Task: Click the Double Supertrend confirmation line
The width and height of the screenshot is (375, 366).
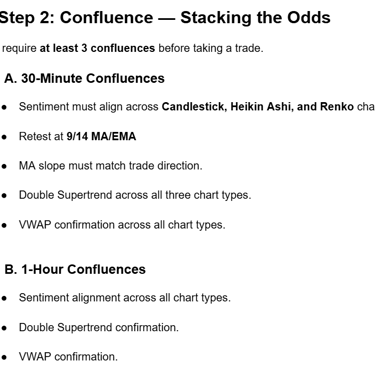Action: [99, 327]
